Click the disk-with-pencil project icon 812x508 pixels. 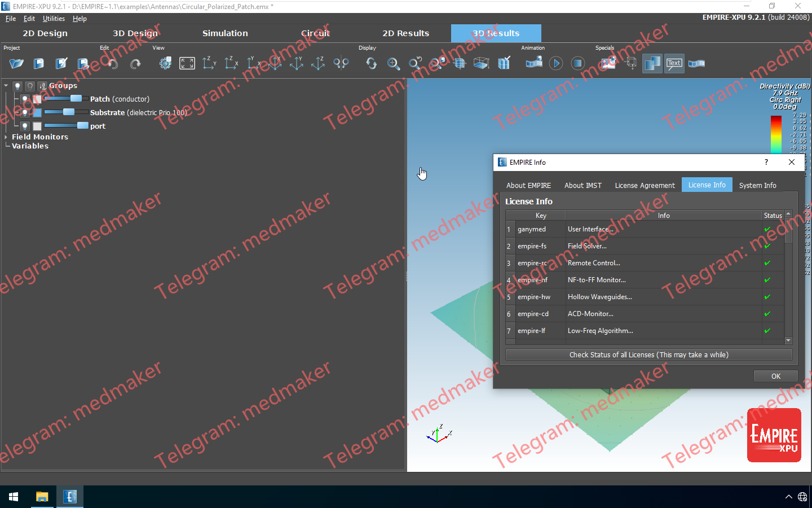61,63
